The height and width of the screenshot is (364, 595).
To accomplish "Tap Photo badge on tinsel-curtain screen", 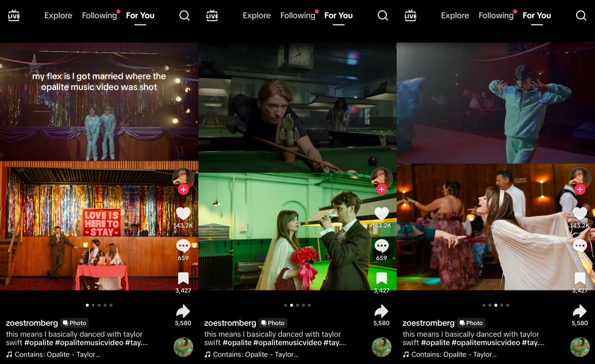I will pos(74,323).
